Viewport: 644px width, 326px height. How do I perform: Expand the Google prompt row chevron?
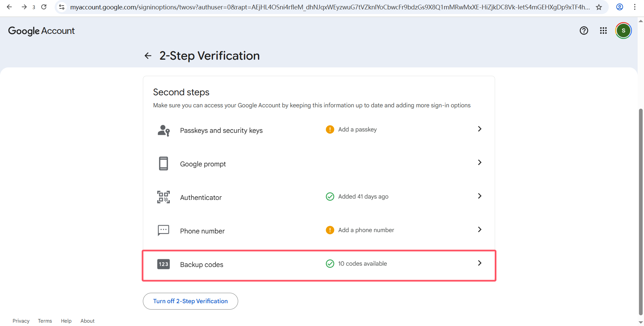point(479,163)
